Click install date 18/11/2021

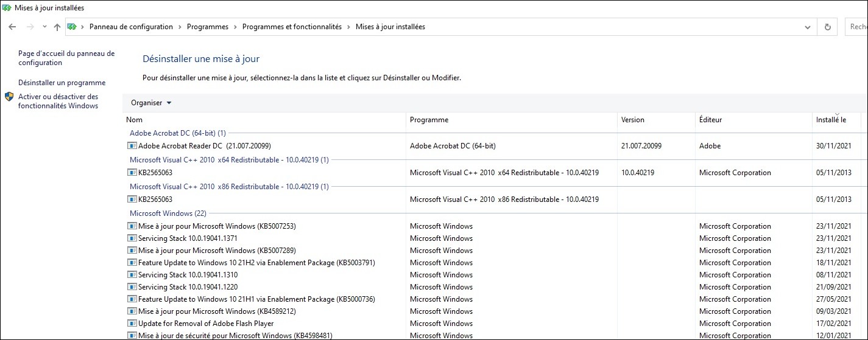[x=834, y=263]
